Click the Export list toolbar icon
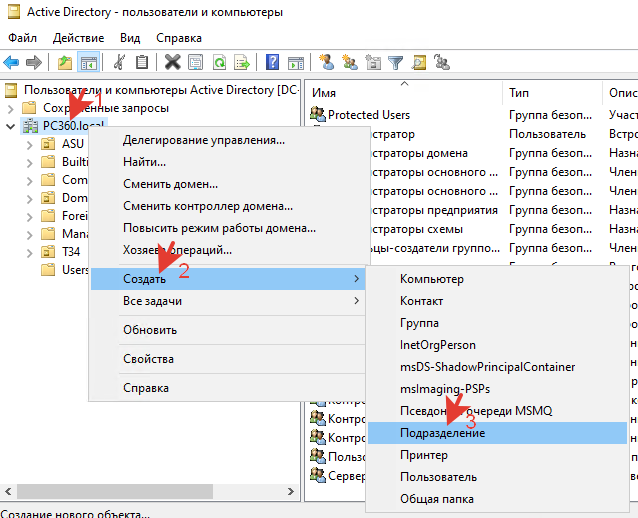This screenshot has width=638, height=518. coord(241,62)
